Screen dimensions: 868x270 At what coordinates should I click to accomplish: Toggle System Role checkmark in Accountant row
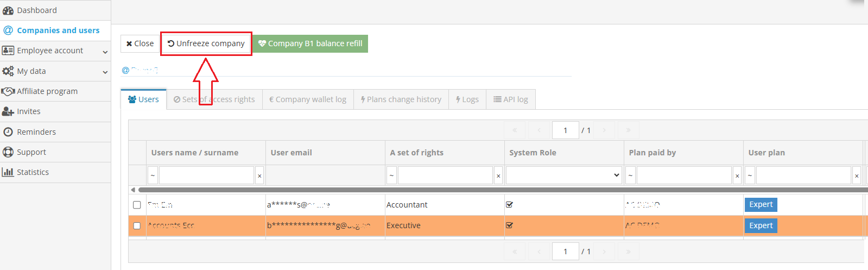tap(509, 205)
